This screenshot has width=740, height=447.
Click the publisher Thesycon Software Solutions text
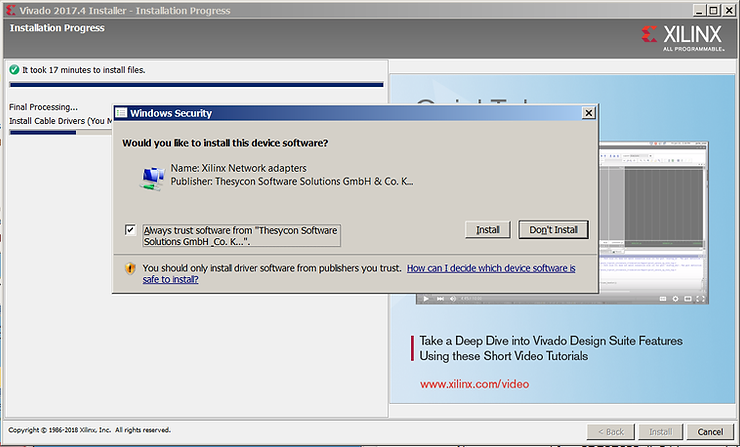click(292, 181)
